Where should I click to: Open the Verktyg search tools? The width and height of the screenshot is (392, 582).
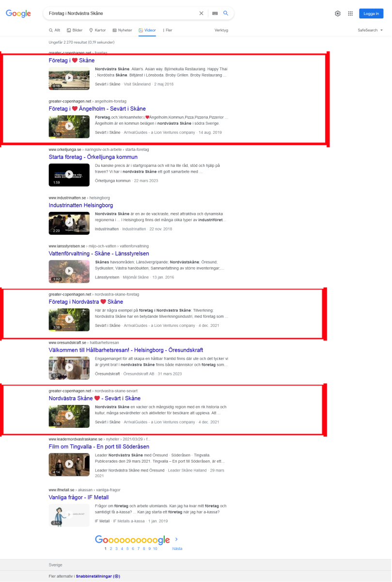tap(221, 30)
